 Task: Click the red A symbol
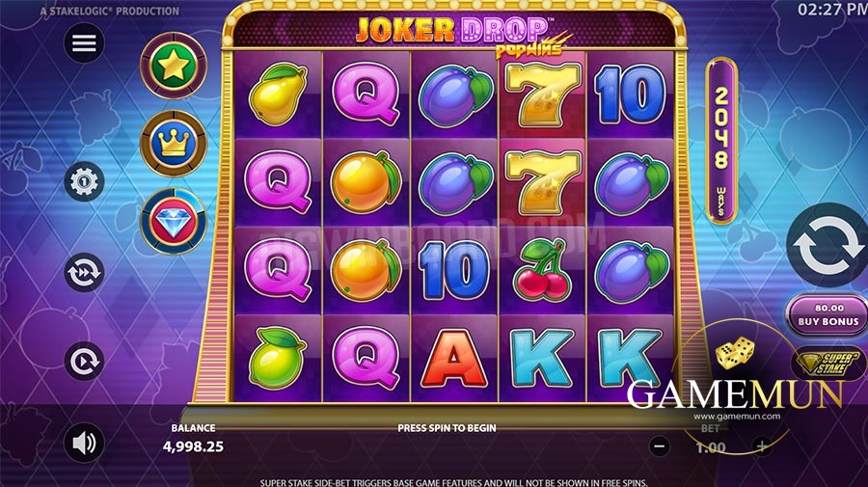tap(454, 359)
